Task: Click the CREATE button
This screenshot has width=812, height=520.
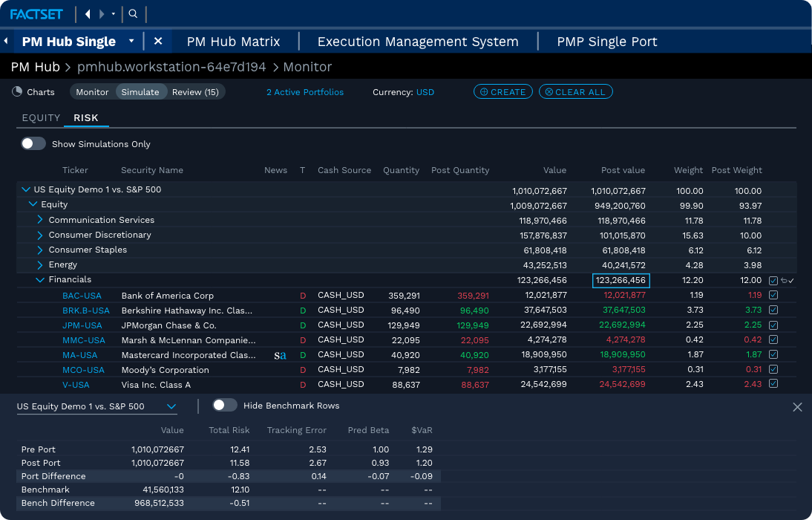Action: (x=502, y=91)
